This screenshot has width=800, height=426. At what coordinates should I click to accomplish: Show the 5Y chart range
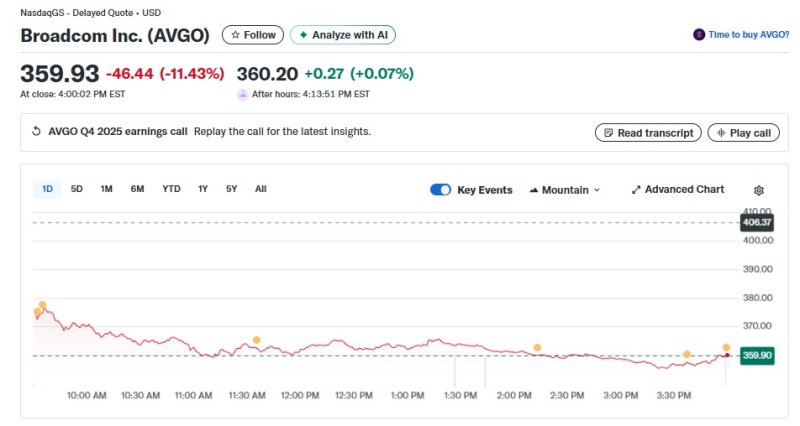[231, 189]
